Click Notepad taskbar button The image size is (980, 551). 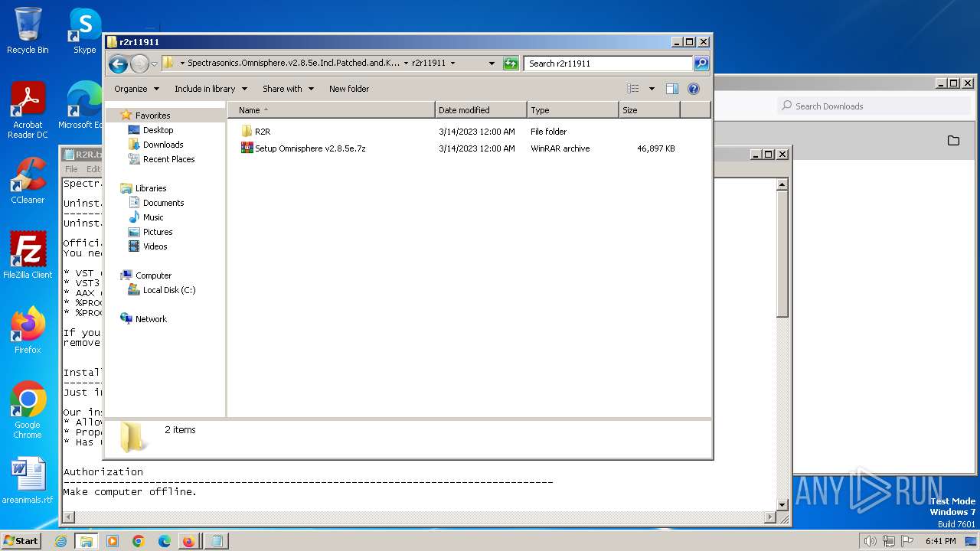click(216, 541)
